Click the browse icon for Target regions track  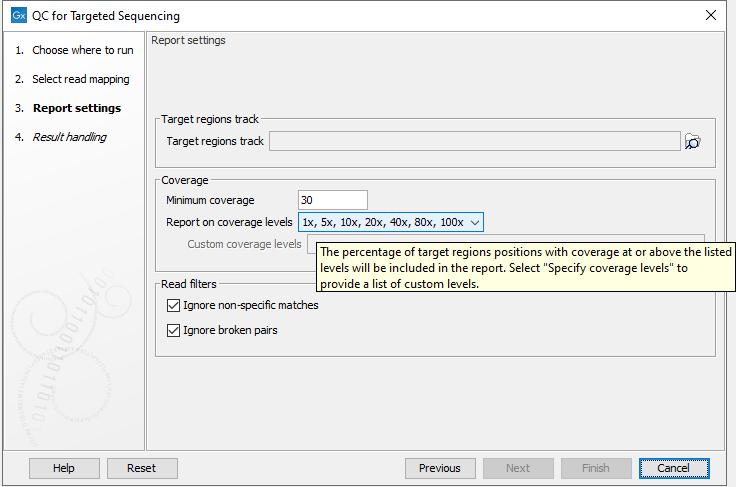tap(692, 142)
